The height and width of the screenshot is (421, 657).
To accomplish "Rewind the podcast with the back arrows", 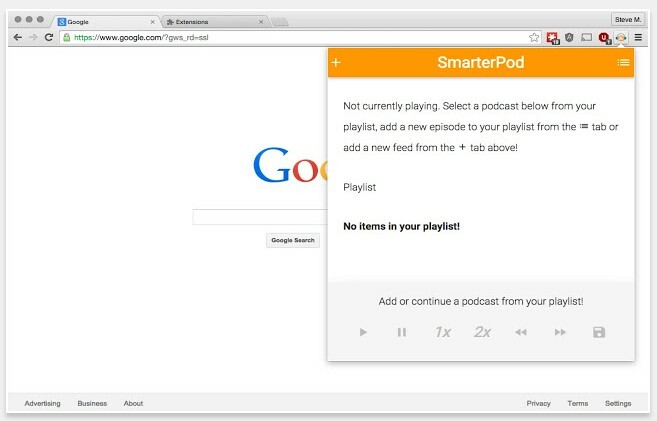I will click(x=521, y=332).
